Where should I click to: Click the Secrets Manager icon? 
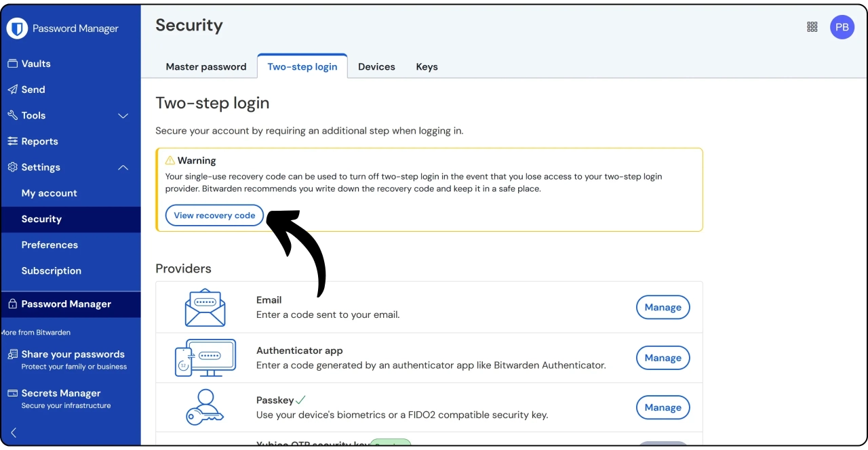click(x=12, y=393)
